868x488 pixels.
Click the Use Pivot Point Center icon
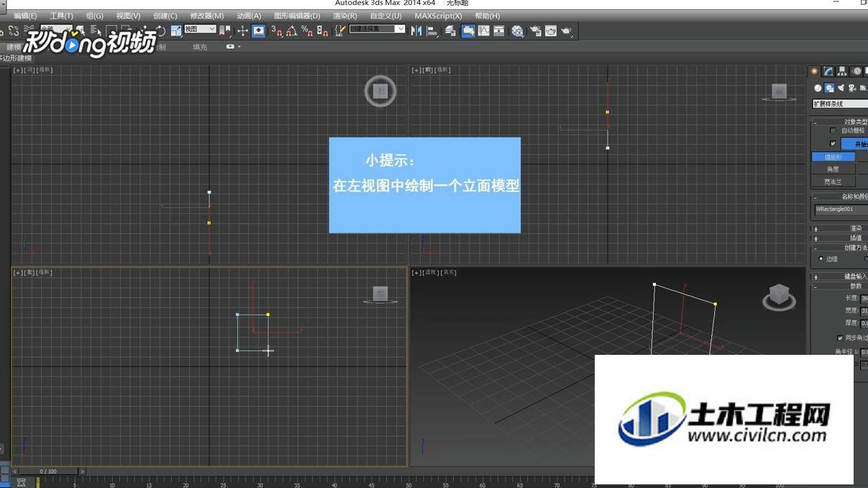point(225,30)
